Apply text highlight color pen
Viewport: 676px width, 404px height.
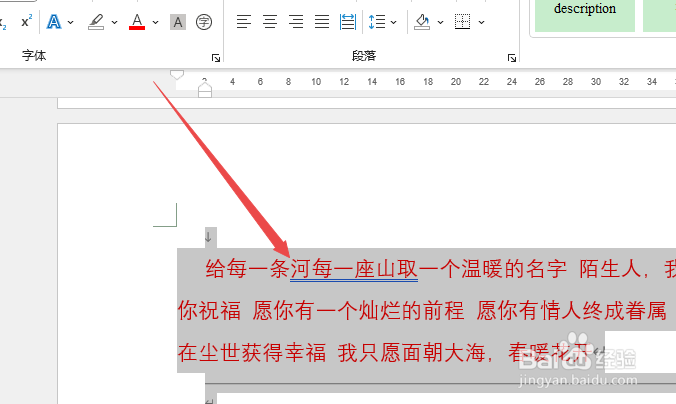click(x=96, y=22)
